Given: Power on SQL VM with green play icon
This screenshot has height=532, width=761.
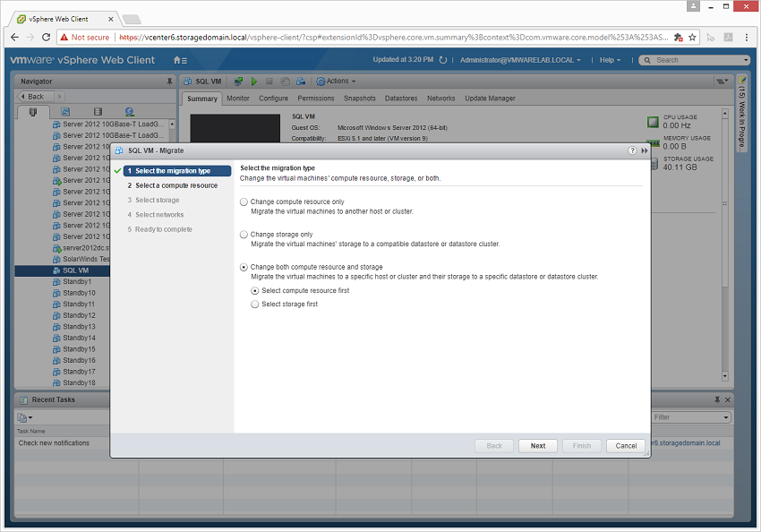Looking at the screenshot, I should [254, 82].
